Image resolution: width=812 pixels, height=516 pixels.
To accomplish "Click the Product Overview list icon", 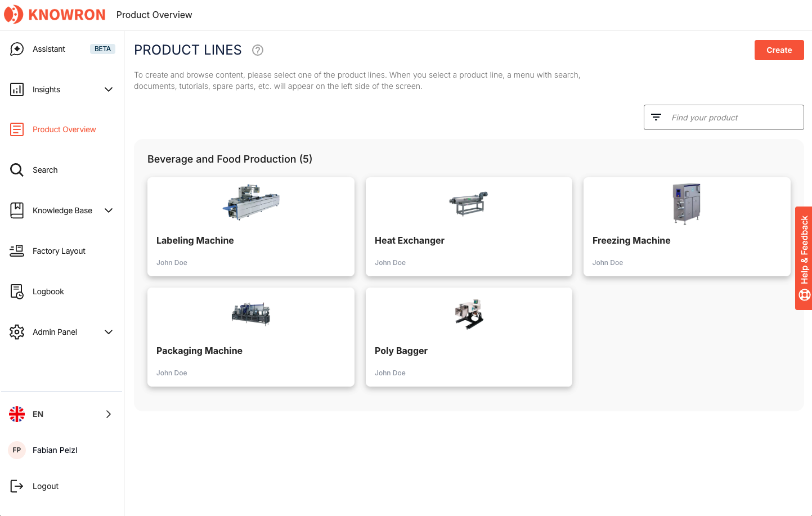I will [17, 129].
